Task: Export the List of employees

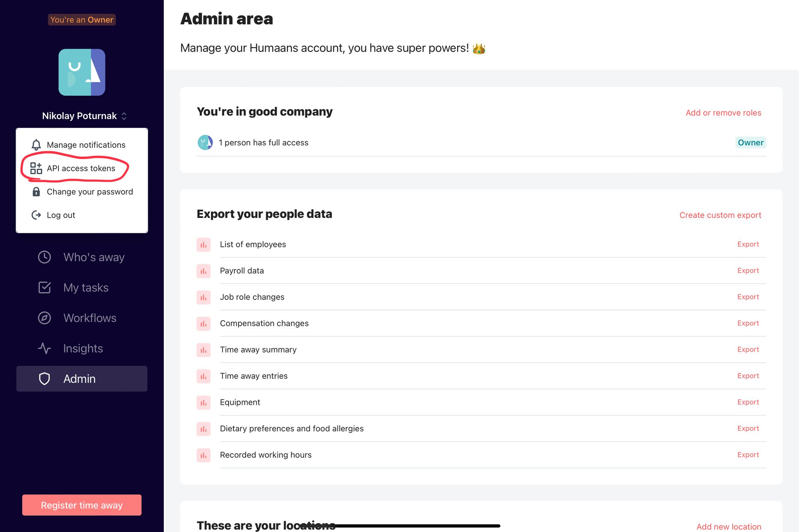Action: pos(748,244)
